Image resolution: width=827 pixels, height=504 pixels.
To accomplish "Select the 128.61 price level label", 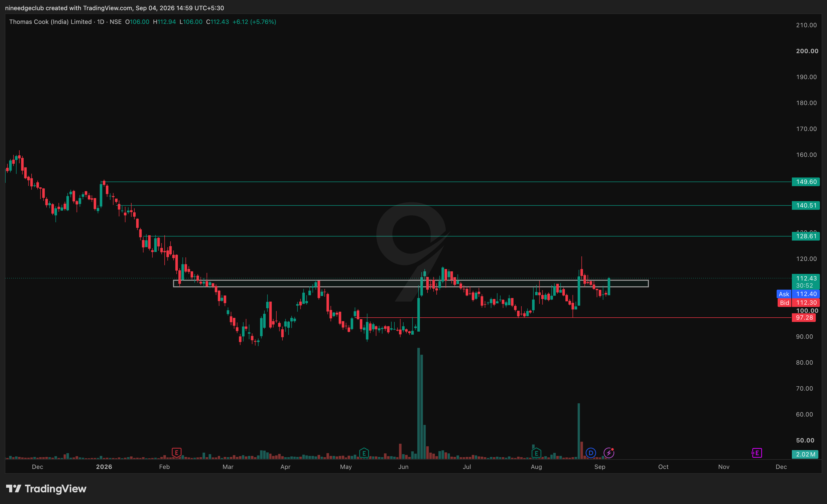I will 806,236.
